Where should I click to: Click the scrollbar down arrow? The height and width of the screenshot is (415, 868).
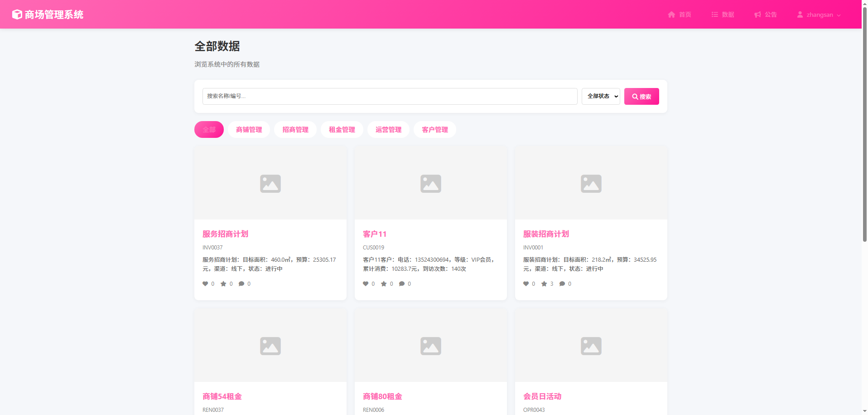tap(864, 411)
